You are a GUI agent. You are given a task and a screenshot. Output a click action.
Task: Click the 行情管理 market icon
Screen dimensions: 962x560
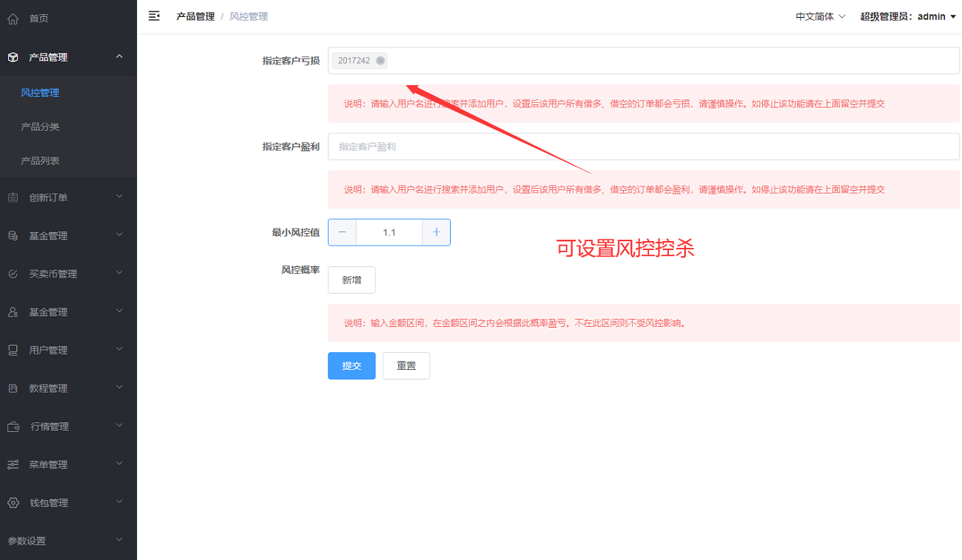(12, 426)
